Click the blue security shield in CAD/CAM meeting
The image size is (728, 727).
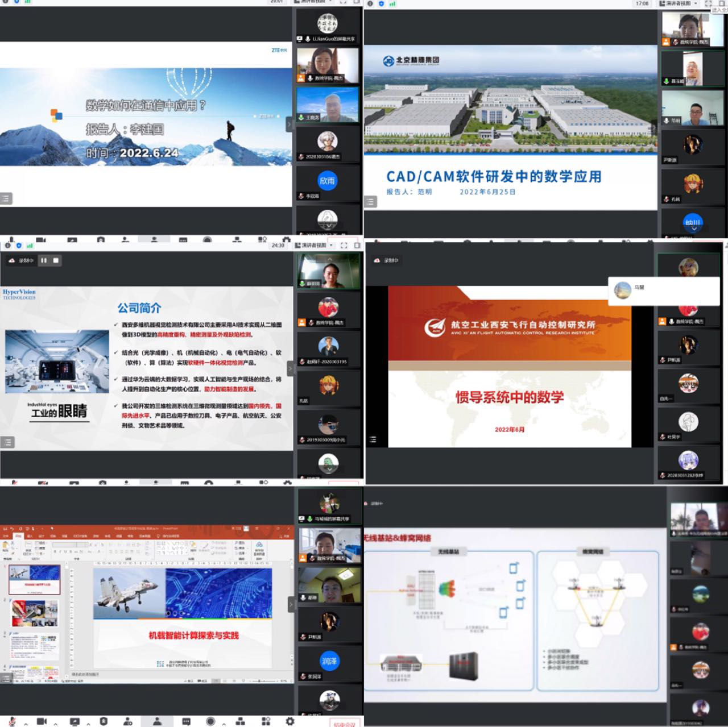381,3
